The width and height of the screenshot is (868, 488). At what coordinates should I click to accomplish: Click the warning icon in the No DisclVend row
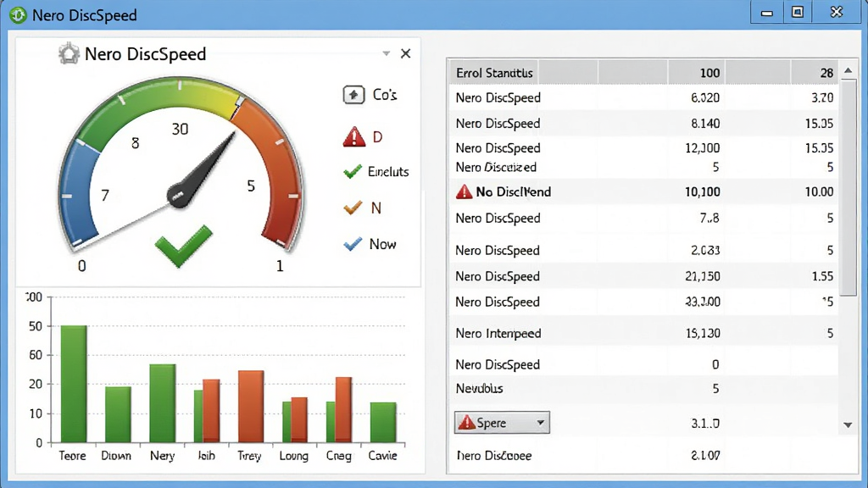464,192
